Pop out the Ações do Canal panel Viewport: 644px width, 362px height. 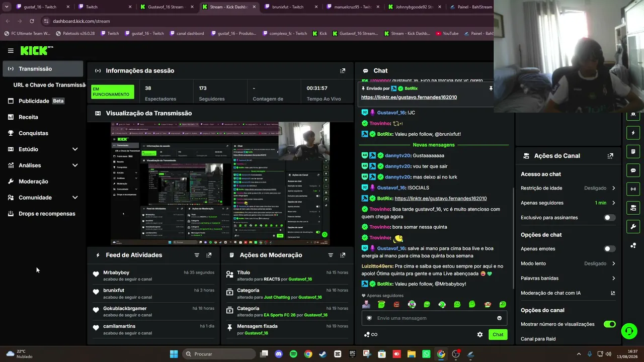click(x=610, y=156)
